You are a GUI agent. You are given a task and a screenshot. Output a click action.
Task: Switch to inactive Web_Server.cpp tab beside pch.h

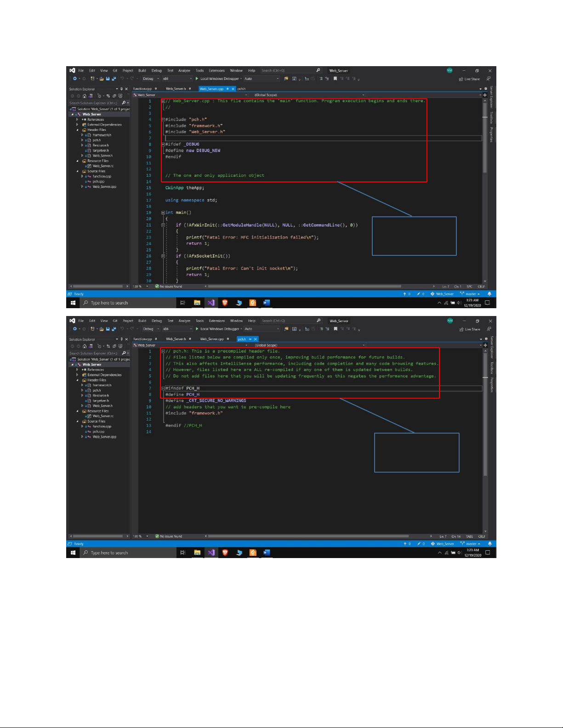211,339
